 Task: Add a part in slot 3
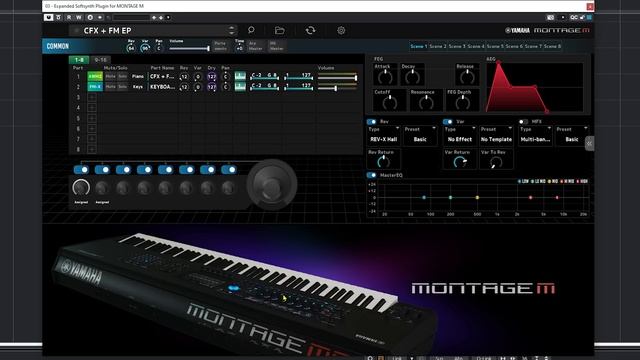92,97
